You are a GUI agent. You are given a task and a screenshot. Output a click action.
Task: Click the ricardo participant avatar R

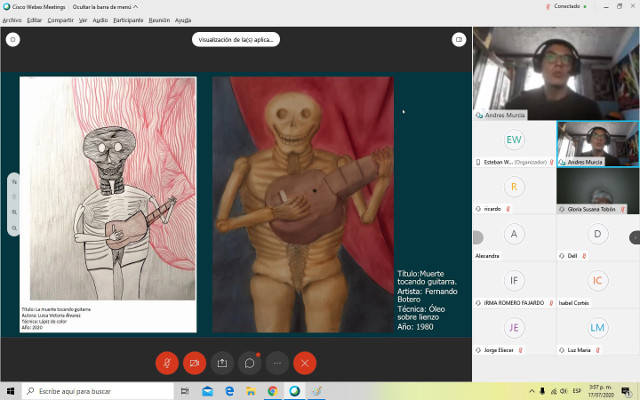[514, 187]
